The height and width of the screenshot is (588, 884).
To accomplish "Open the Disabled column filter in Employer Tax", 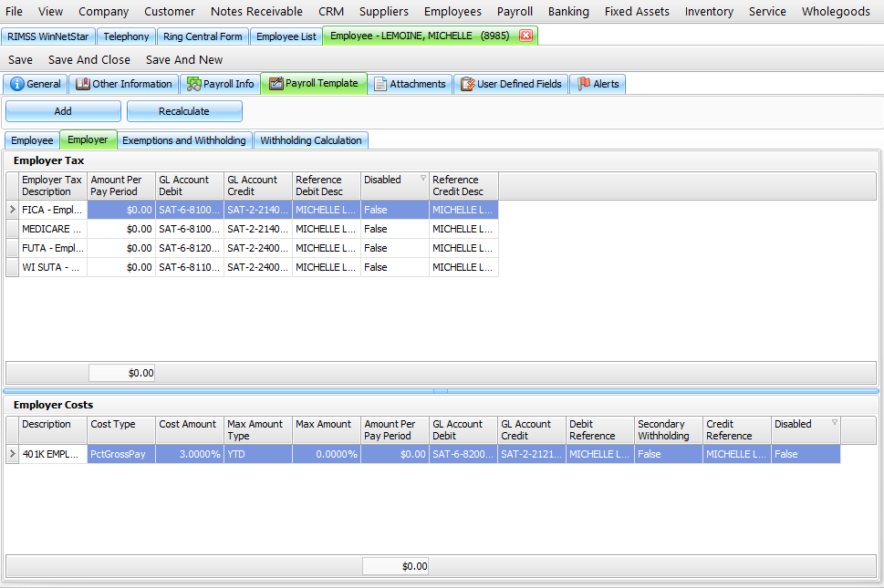I will (422, 178).
